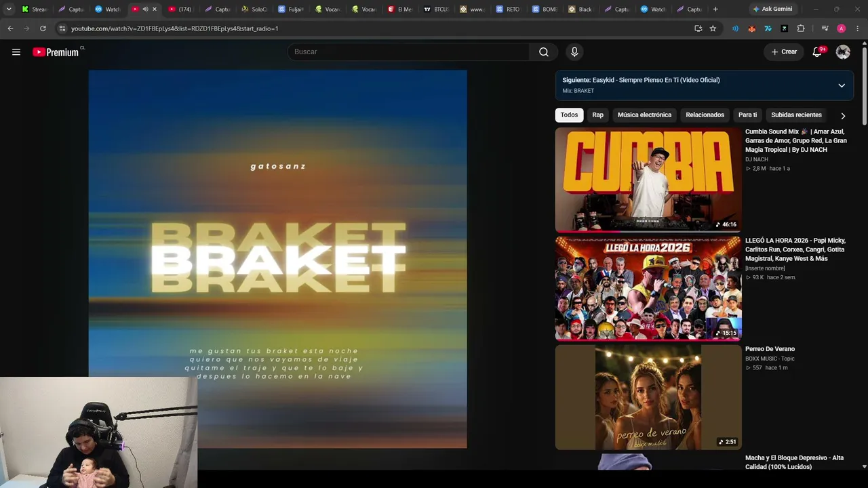Viewport: 868px width, 488px height.
Task: Play the LLEGÓ LA HORA 2026 thumbnail
Action: (648, 288)
